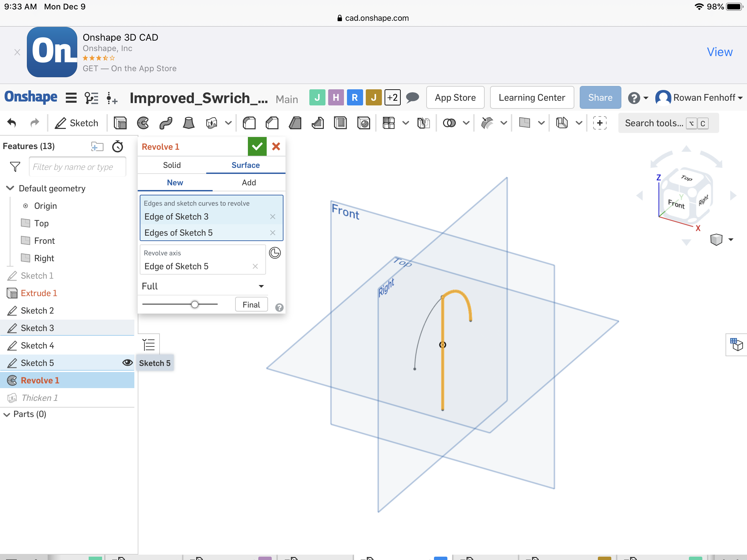The height and width of the screenshot is (560, 747).
Task: Open the Add tab in Revolve 1
Action: (248, 182)
